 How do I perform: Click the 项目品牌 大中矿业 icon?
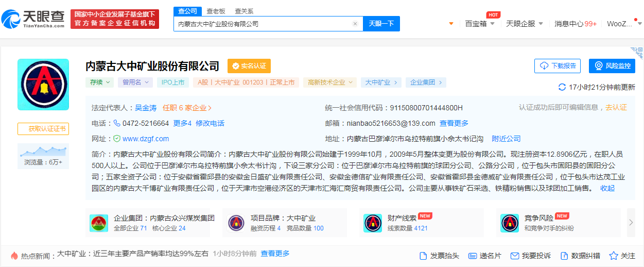236,223
